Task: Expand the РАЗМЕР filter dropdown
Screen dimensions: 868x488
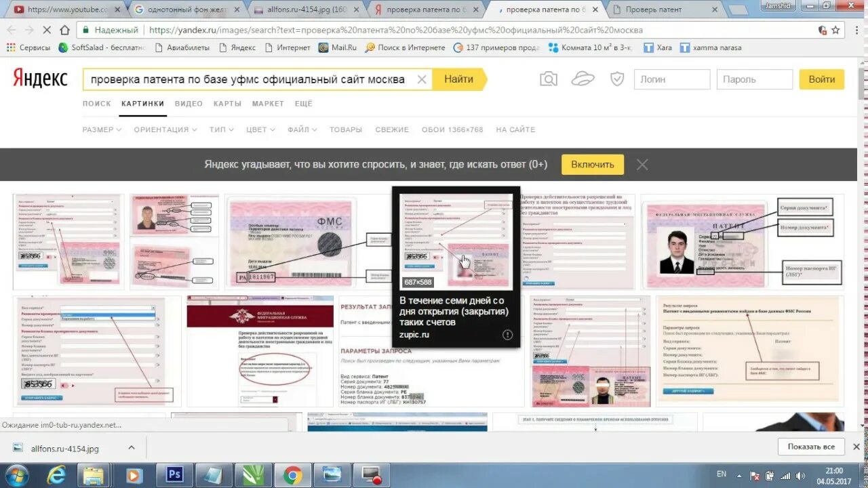Action: coord(102,129)
